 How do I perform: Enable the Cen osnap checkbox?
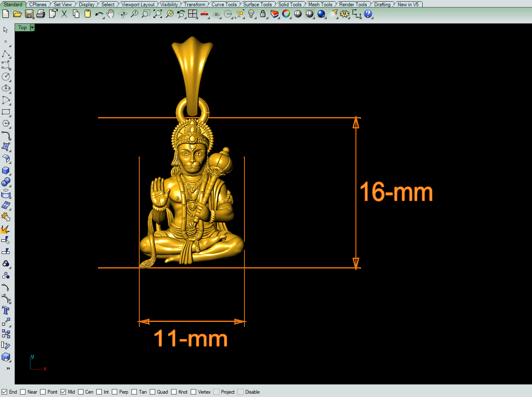pos(81,392)
